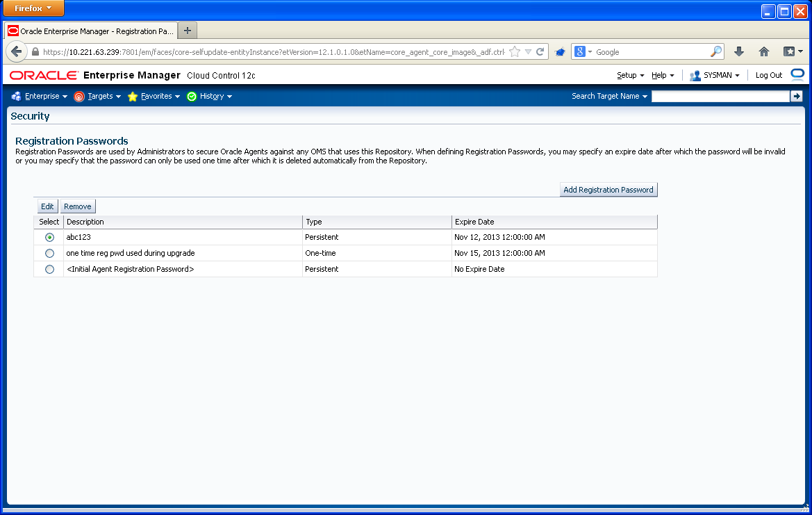This screenshot has width=812, height=515.
Task: Click the Description column header
Action: [x=182, y=222]
